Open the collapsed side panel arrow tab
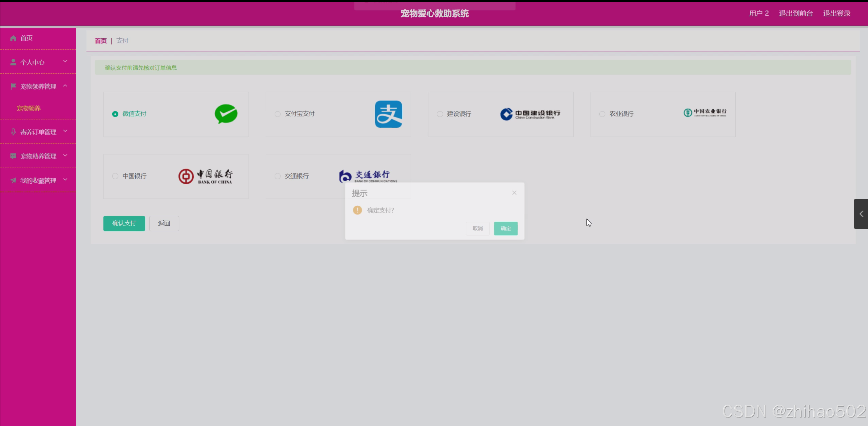The height and width of the screenshot is (426, 868). tap(861, 214)
